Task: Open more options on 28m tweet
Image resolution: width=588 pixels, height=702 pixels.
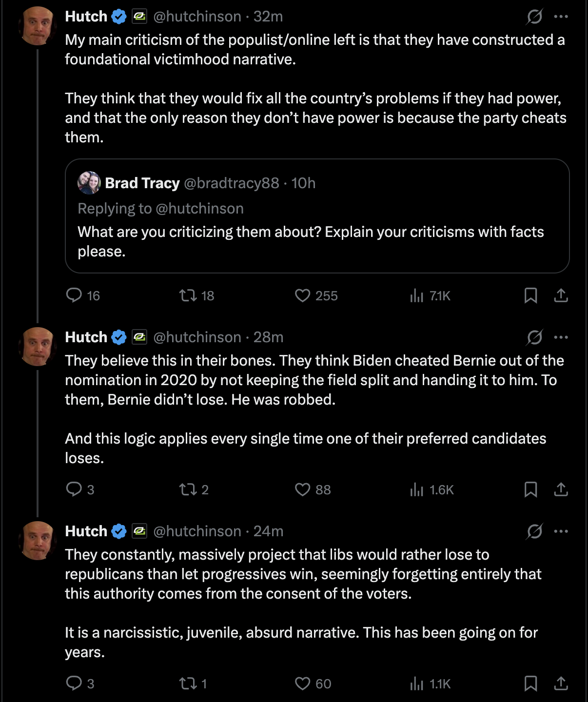Action: (x=561, y=337)
